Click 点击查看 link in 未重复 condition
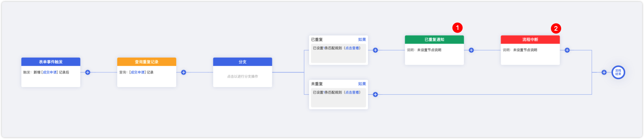 tap(352, 92)
